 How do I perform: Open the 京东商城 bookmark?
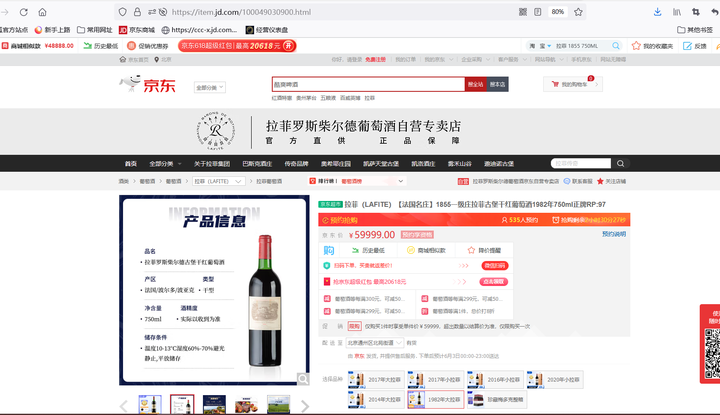click(x=137, y=30)
